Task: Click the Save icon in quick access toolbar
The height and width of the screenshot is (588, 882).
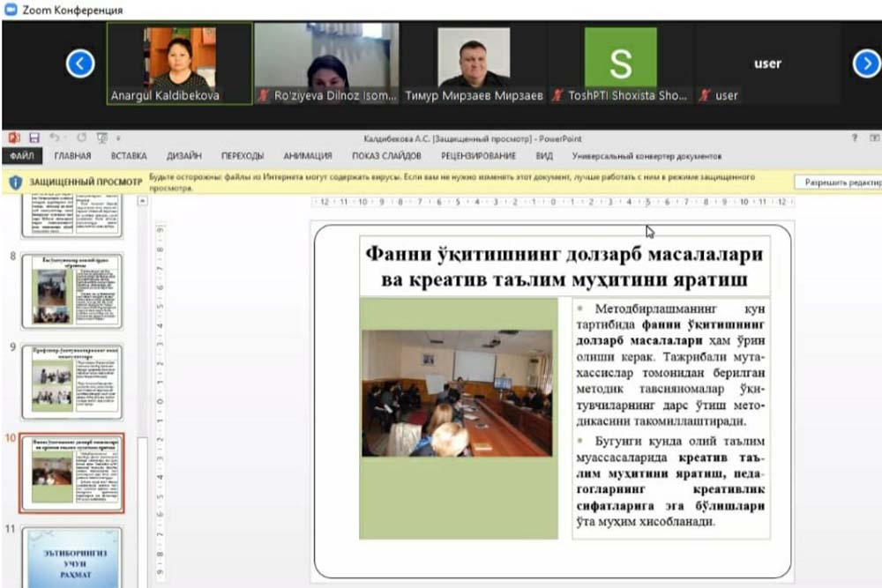Action: [34, 138]
